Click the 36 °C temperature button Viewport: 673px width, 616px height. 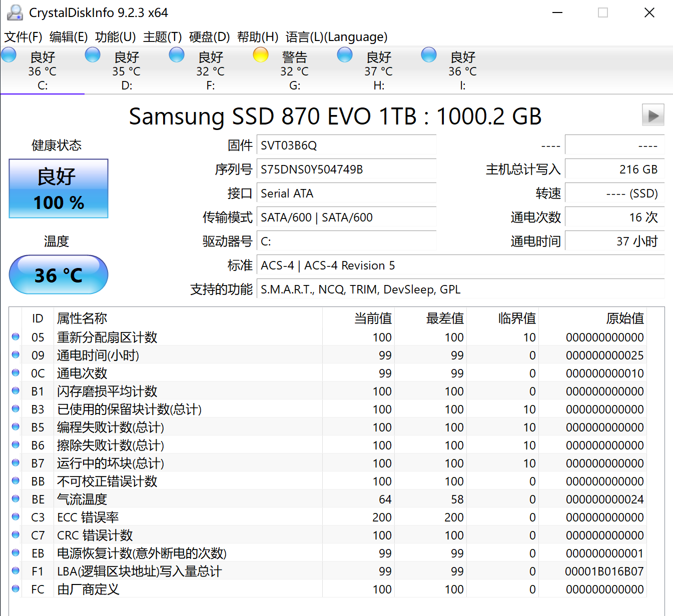[x=59, y=274]
